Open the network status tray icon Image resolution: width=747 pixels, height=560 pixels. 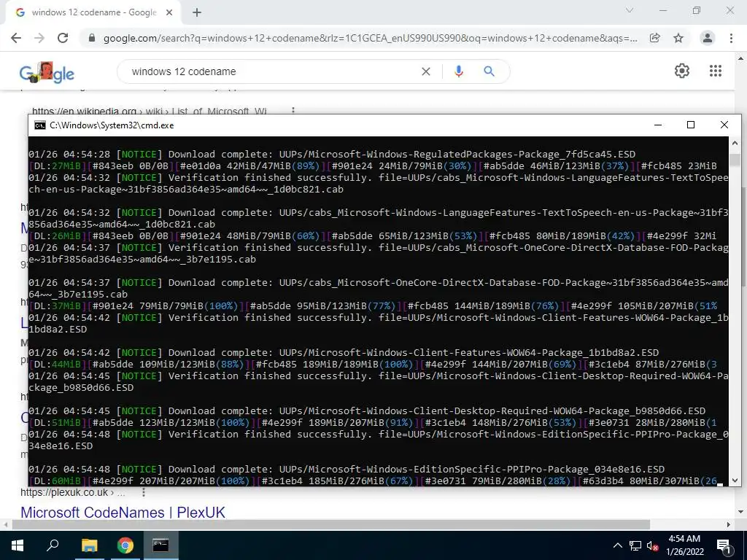pyautogui.click(x=635, y=545)
